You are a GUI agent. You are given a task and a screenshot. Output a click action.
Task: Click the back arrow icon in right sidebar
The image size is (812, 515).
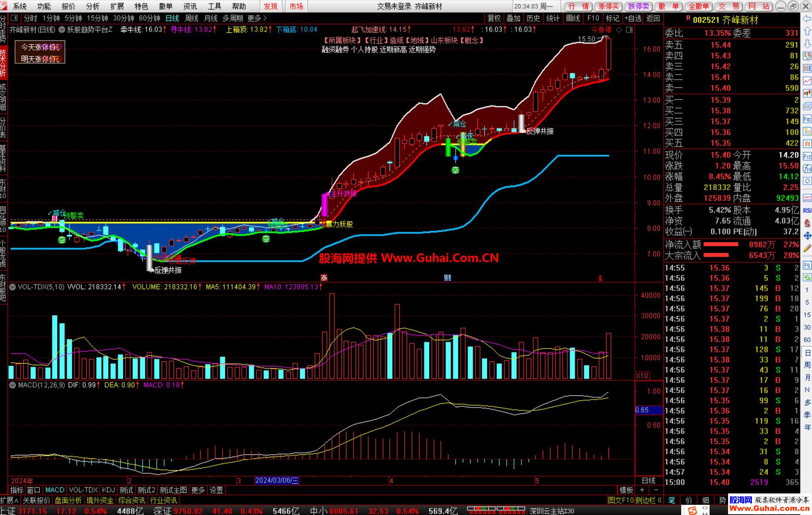pyautogui.click(x=807, y=19)
